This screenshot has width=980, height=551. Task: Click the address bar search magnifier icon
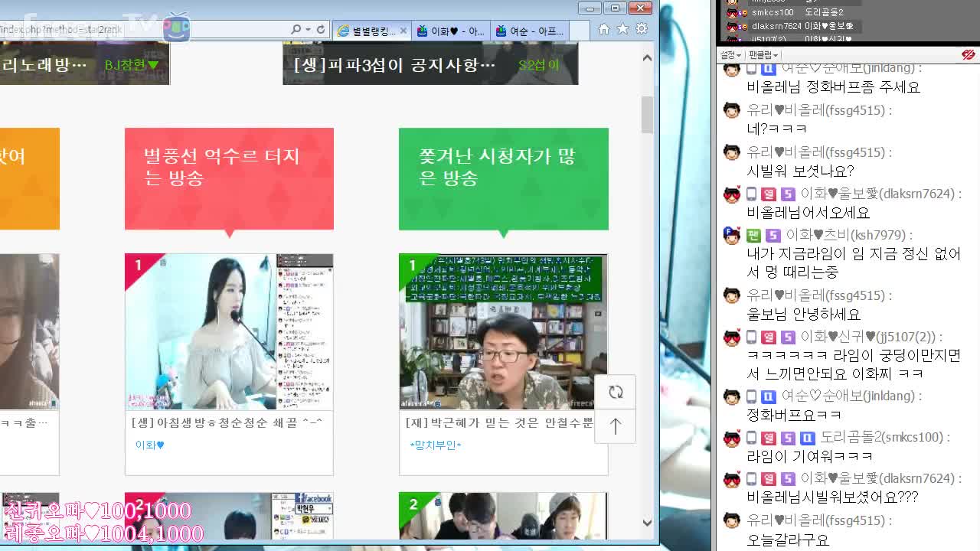coord(296,30)
